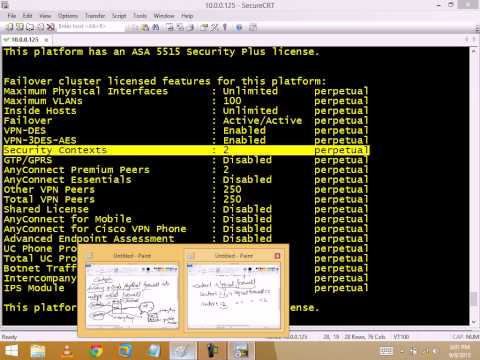Click the VPN-3DES-AES text
Image resolution: width=480 pixels, height=360 pixels.
(x=40, y=140)
